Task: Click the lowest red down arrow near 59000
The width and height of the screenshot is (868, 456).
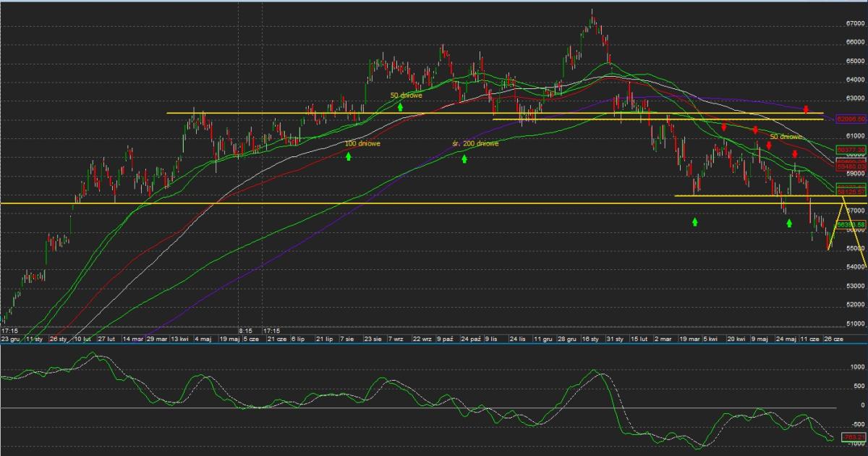Action: 794,154
